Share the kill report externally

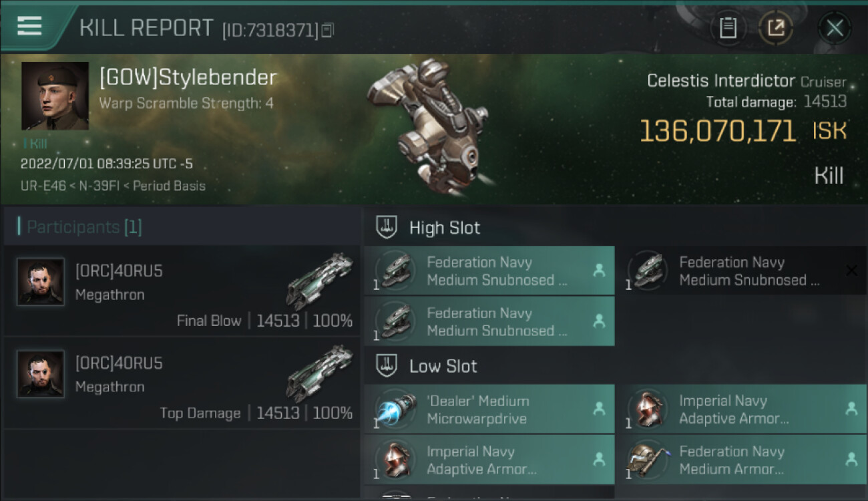coord(776,28)
